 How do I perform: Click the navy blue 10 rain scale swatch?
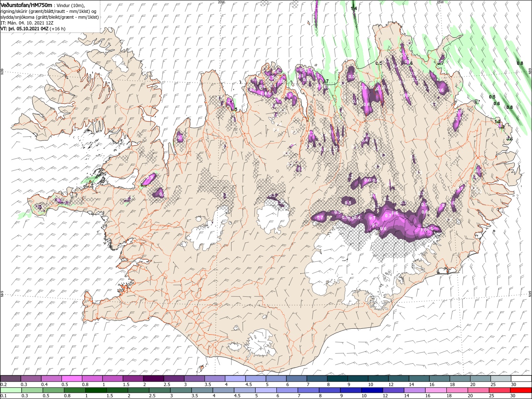pyautogui.click(x=372, y=390)
